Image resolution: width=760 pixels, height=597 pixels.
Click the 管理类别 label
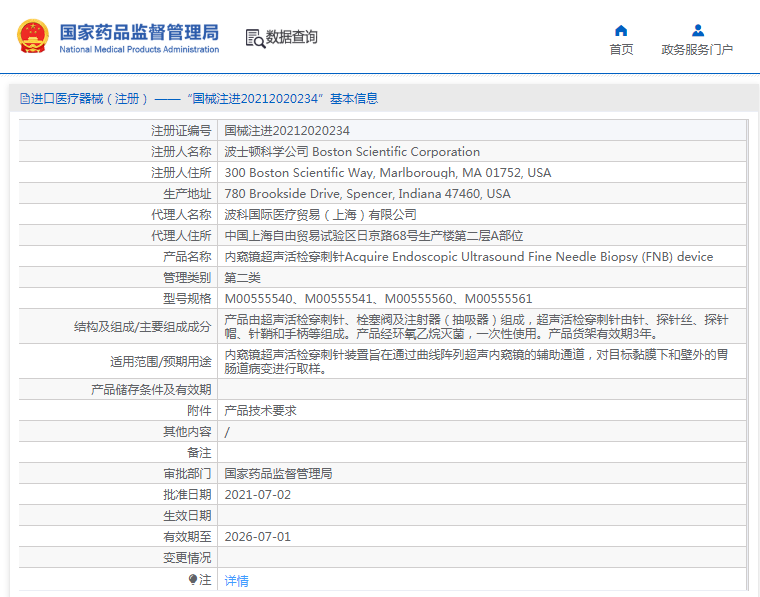pos(187,278)
